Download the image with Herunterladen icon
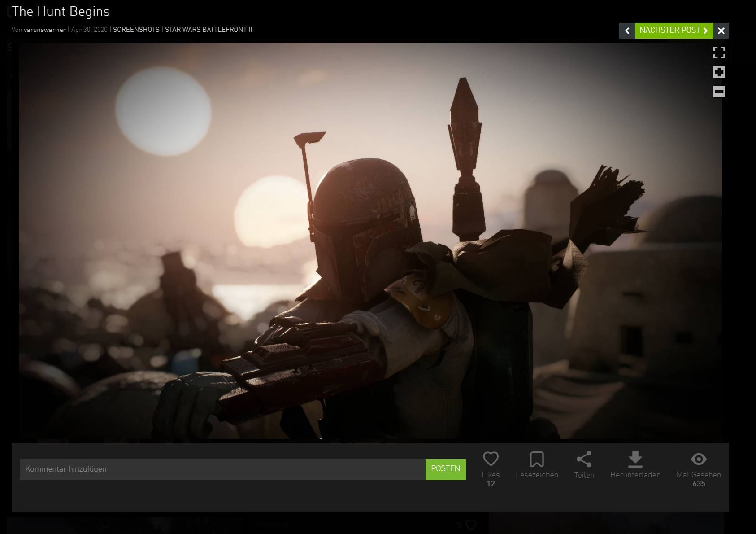This screenshot has width=756, height=534. coord(635,459)
